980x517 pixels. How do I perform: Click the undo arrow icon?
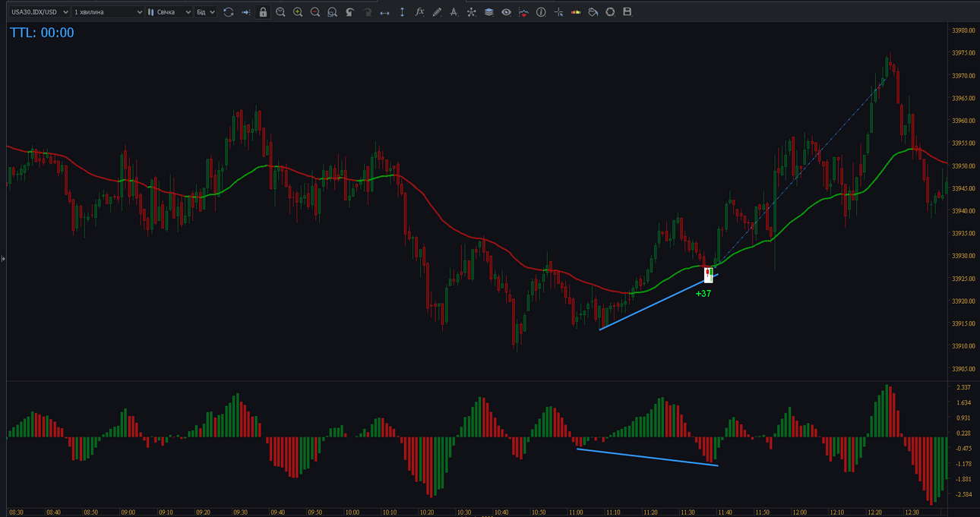tap(349, 12)
